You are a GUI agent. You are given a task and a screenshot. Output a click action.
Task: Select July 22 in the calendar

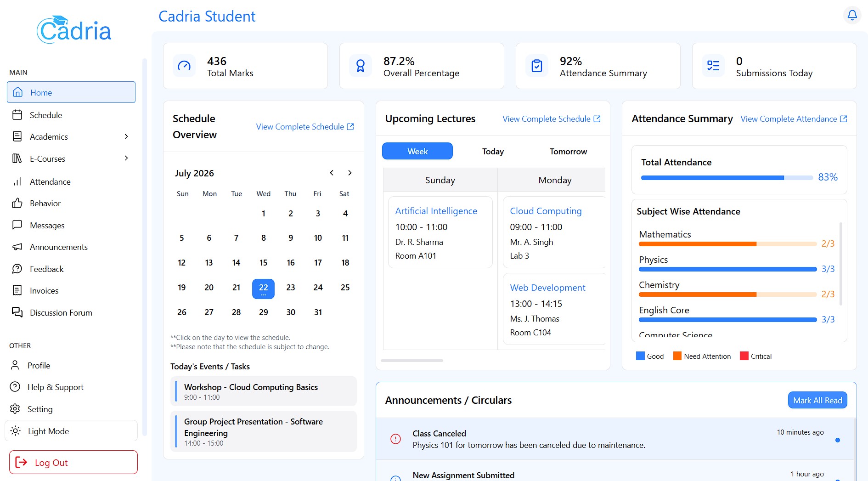(x=263, y=289)
